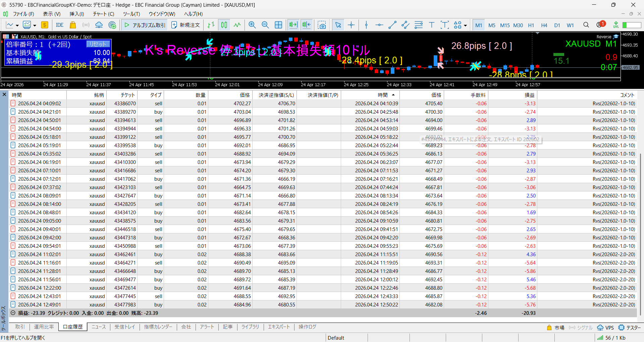
Task: Open the MetaEditor IDE
Action: click(60, 25)
